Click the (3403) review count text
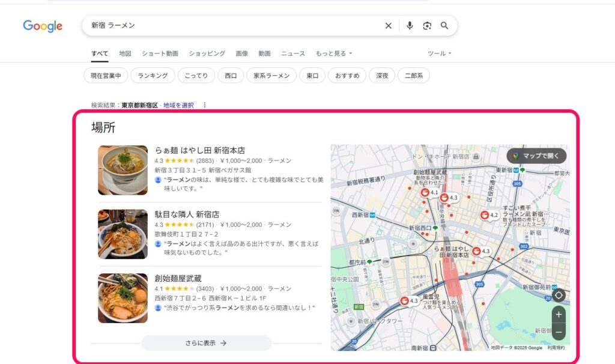Screen dimensions: 615x364 (x=205, y=289)
